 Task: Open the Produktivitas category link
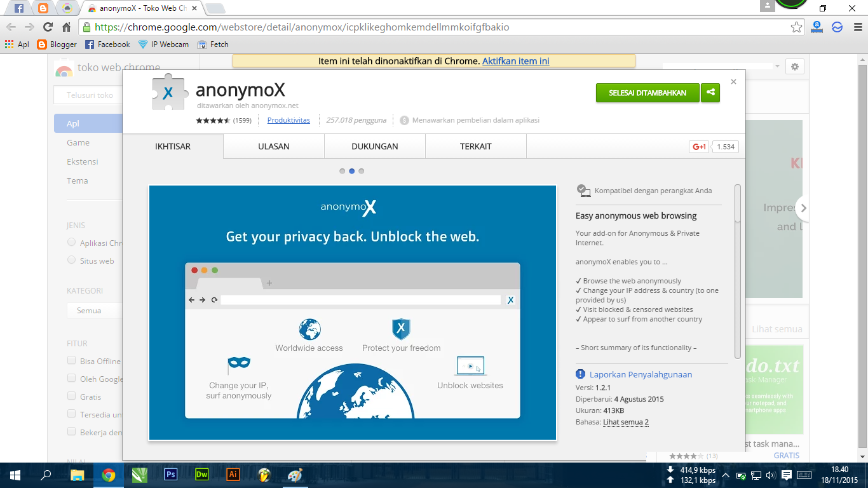point(288,120)
